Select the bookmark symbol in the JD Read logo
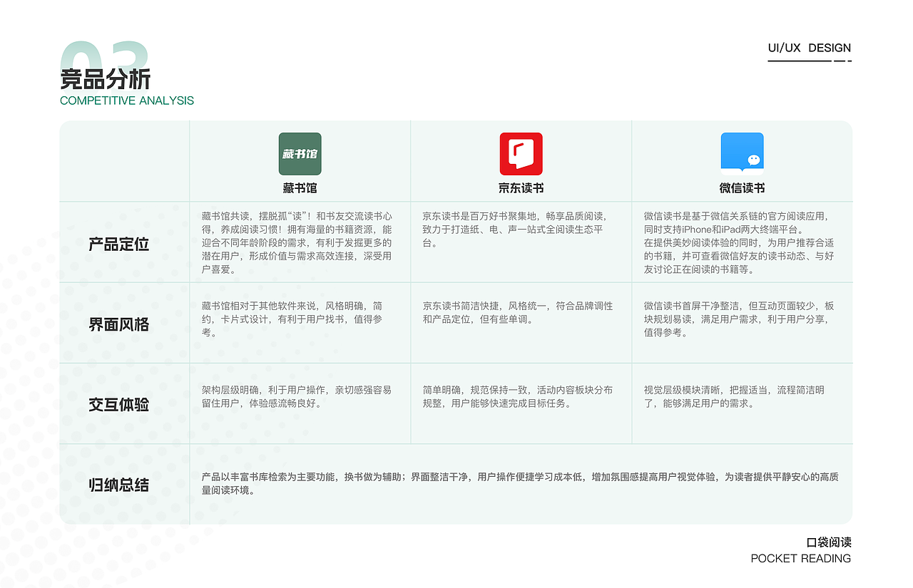This screenshot has height=588, width=913. (x=519, y=150)
